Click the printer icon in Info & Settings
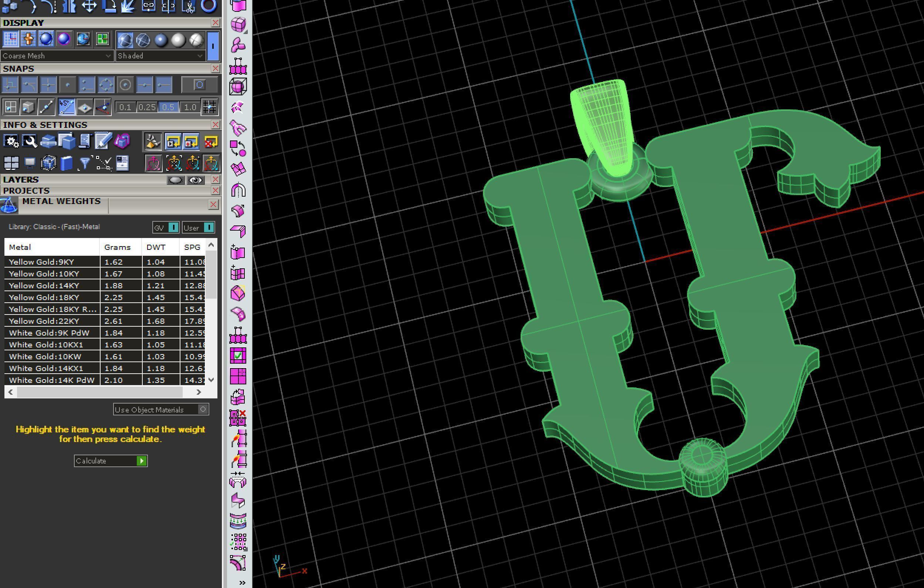 pyautogui.click(x=48, y=142)
